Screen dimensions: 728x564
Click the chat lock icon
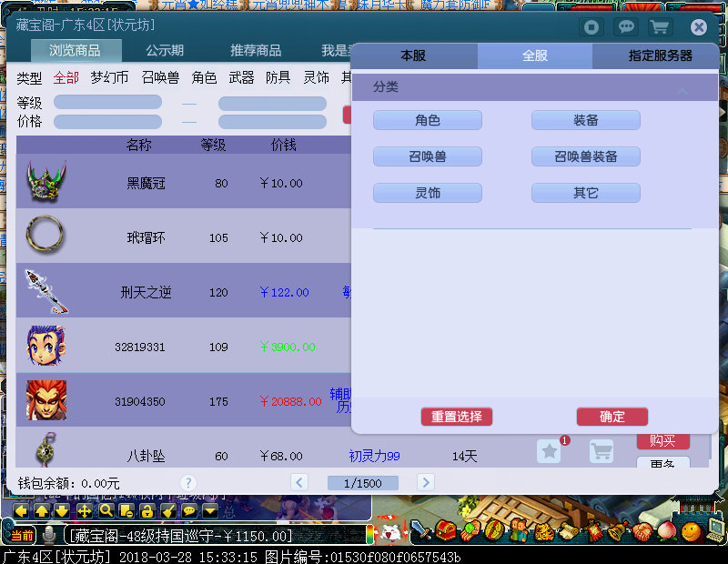click(147, 511)
